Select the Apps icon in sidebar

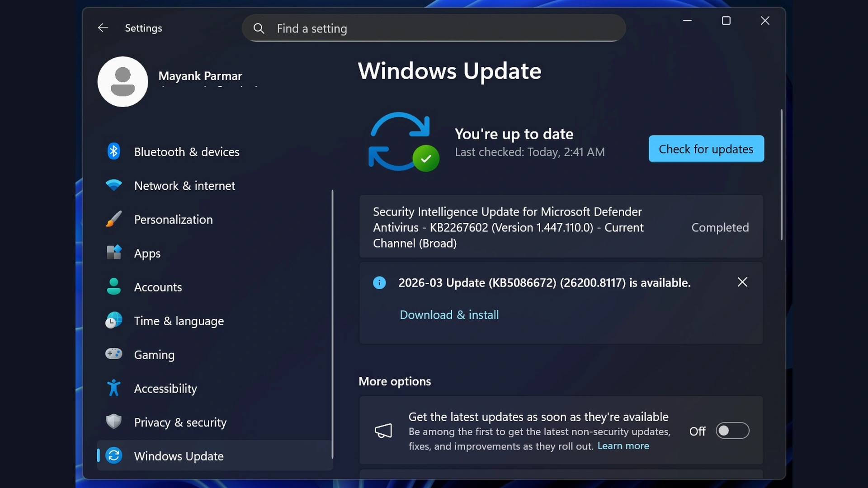tap(113, 253)
